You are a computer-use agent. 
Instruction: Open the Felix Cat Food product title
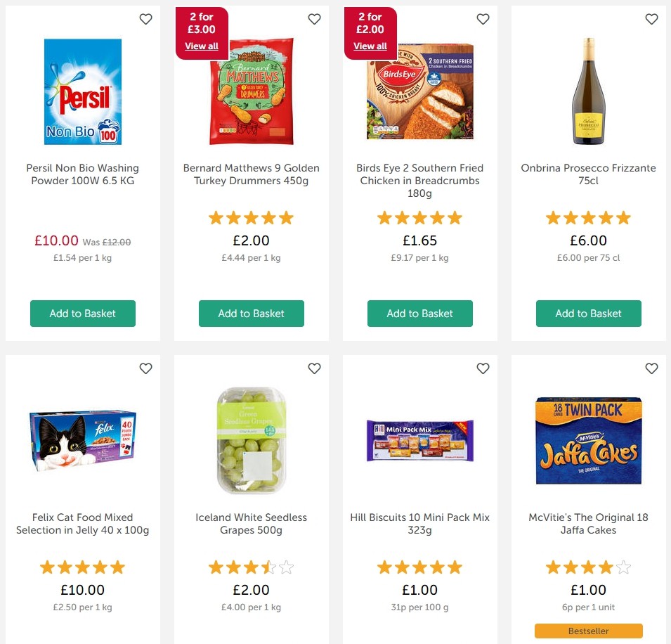82,523
